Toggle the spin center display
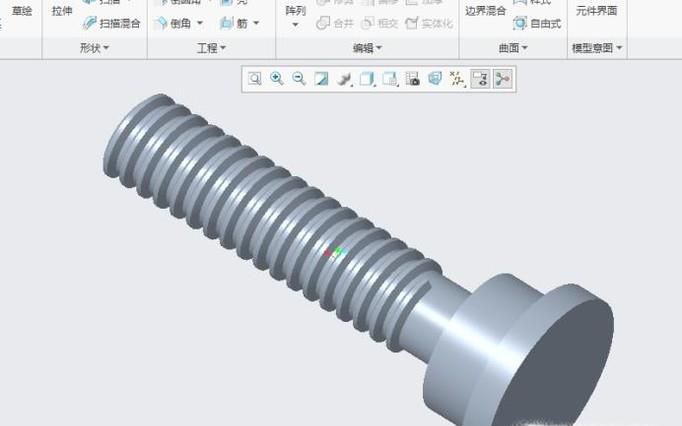 [x=501, y=79]
